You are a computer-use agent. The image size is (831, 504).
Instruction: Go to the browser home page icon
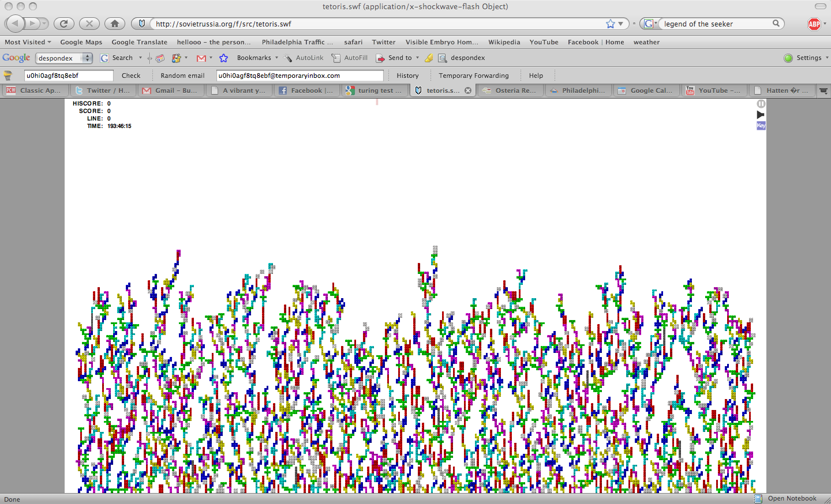tap(115, 24)
